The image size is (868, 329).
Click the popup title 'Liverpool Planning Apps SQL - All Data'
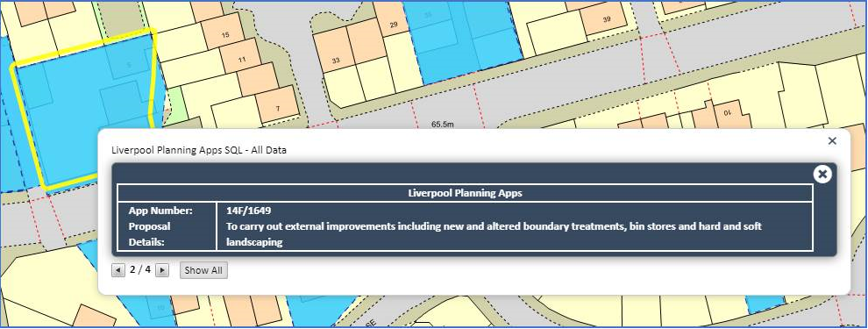[199, 149]
